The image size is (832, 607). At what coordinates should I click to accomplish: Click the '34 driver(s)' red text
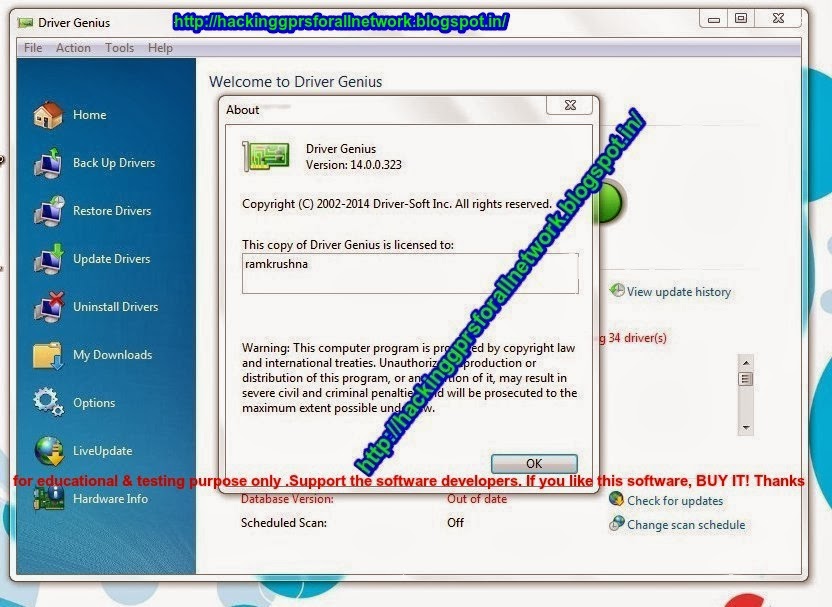(637, 338)
